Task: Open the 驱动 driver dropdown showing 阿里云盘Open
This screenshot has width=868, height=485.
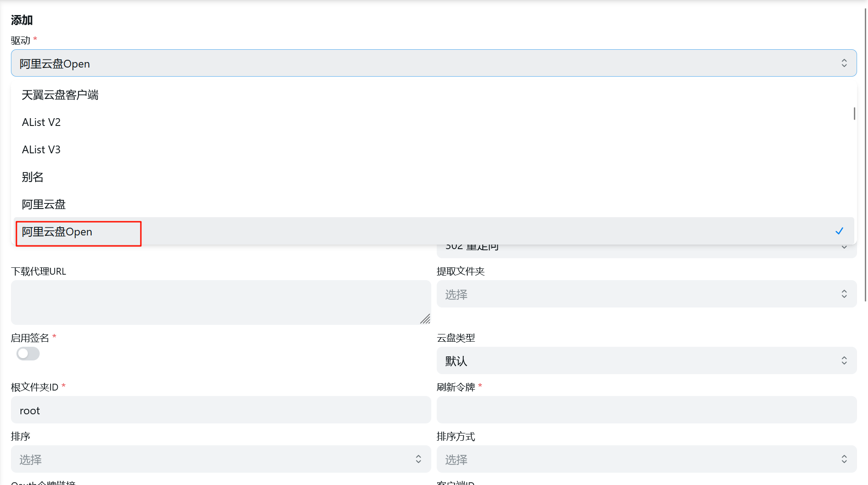Action: pos(434,63)
